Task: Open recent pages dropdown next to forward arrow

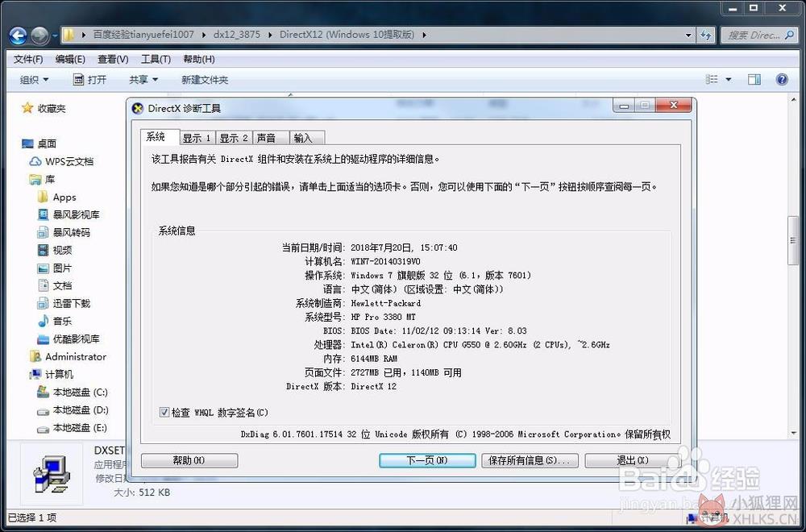Action: click(x=55, y=36)
